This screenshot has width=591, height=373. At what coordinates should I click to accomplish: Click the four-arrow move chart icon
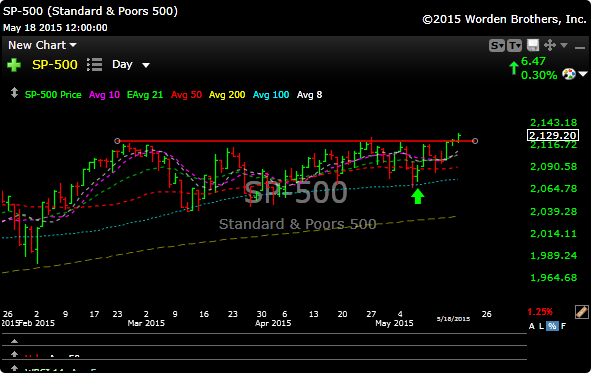[550, 45]
